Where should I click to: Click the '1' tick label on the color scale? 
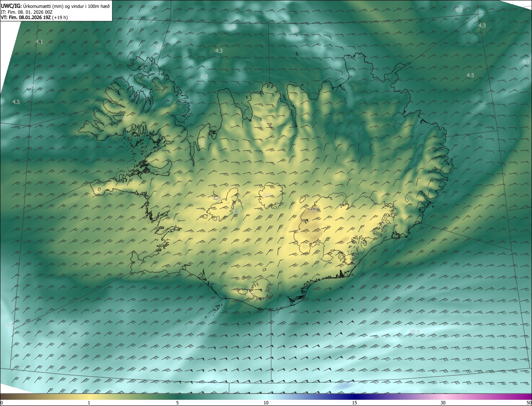pyautogui.click(x=89, y=403)
